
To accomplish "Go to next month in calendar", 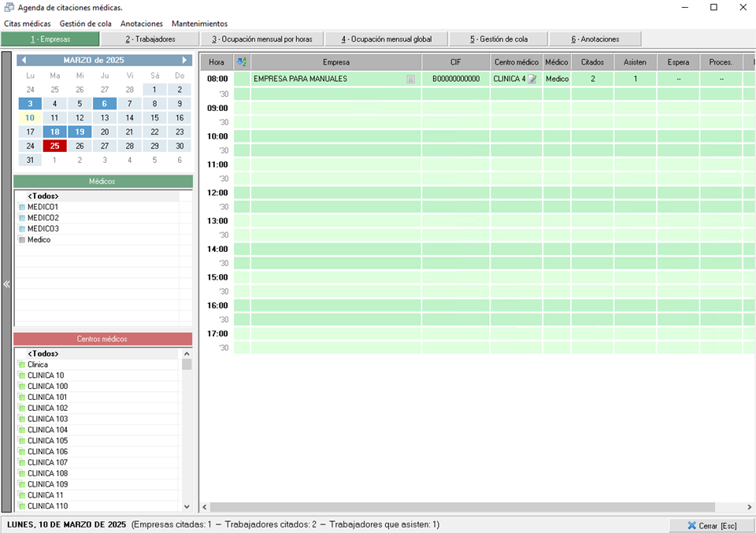I will point(184,60).
